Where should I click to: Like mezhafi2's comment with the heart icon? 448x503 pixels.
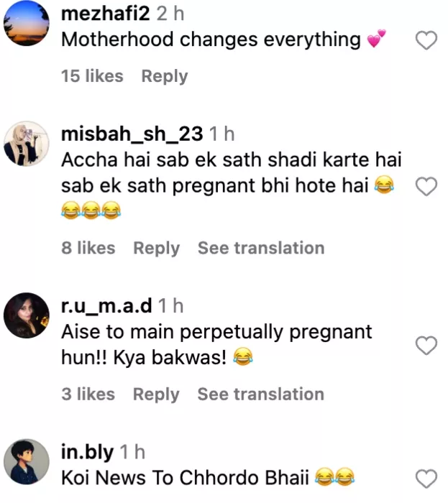426,40
